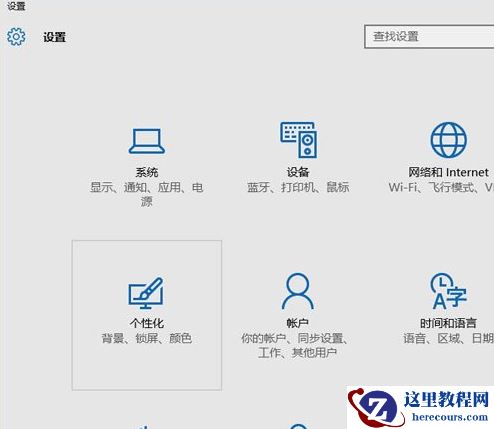Open the 帐户 person icon
494x429 pixels.
[298, 291]
